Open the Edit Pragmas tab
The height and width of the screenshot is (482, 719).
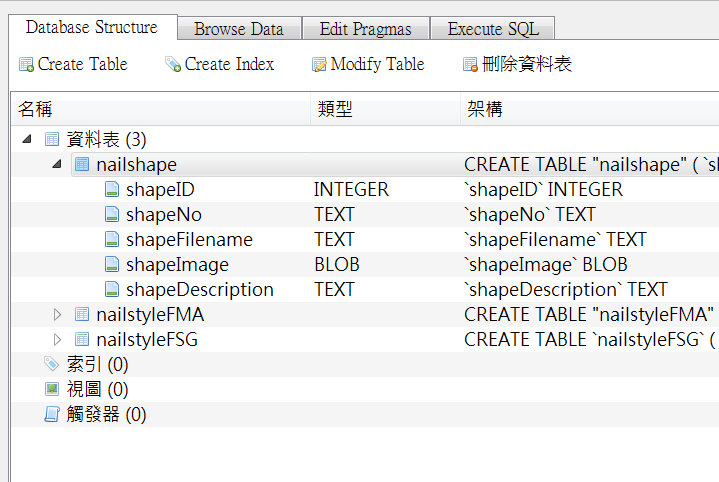pyautogui.click(x=366, y=29)
